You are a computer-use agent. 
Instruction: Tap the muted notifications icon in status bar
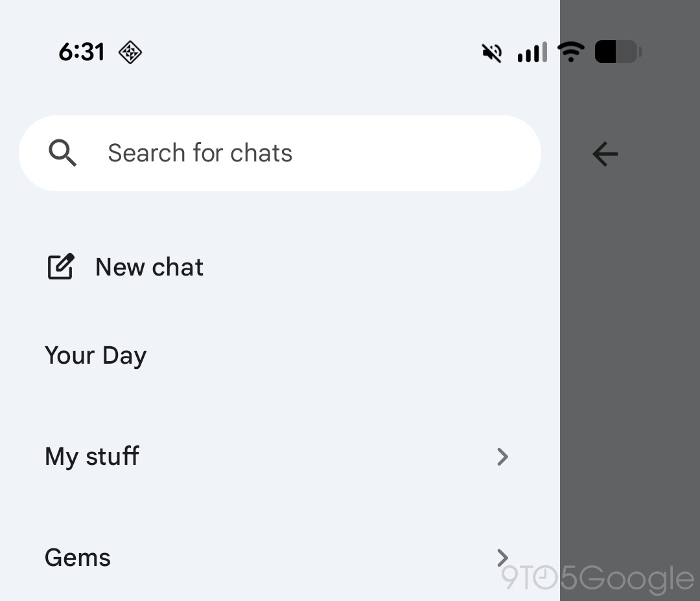point(491,52)
